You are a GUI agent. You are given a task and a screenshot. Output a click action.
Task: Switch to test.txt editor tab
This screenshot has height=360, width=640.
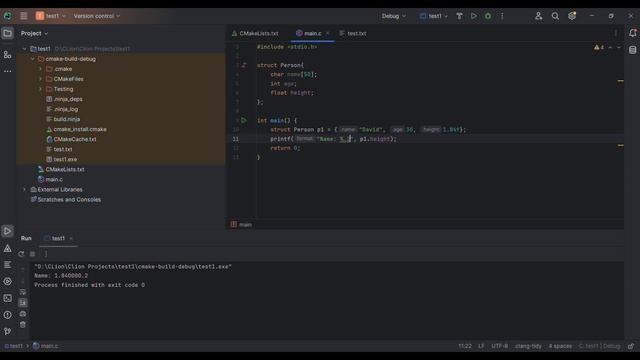[353, 33]
